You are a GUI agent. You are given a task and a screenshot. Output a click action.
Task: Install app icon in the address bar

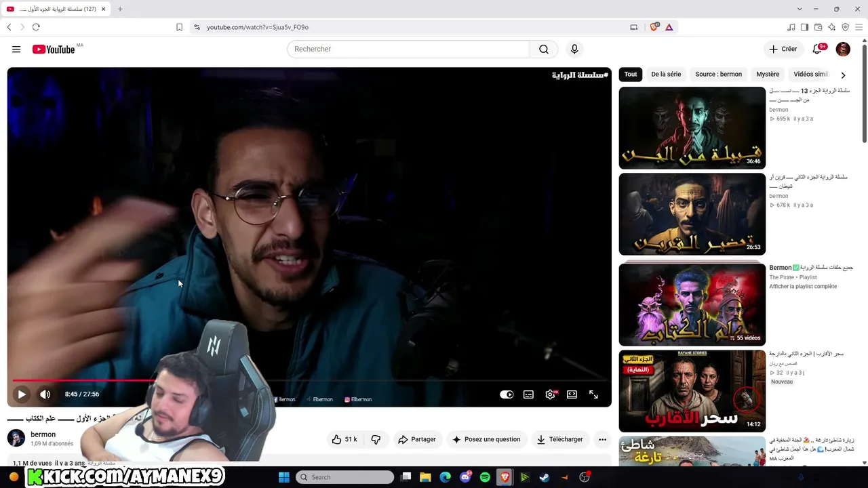click(634, 27)
